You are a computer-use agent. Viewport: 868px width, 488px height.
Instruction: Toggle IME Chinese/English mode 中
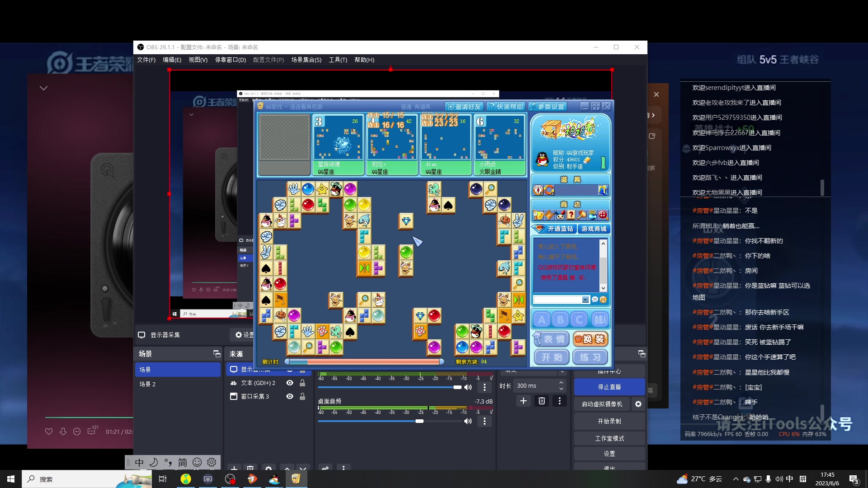[x=139, y=462]
